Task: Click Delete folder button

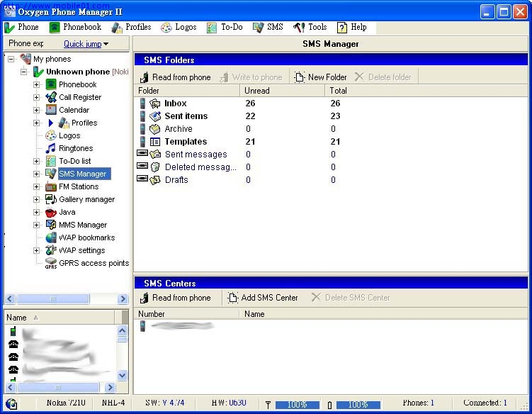Action: pos(383,77)
